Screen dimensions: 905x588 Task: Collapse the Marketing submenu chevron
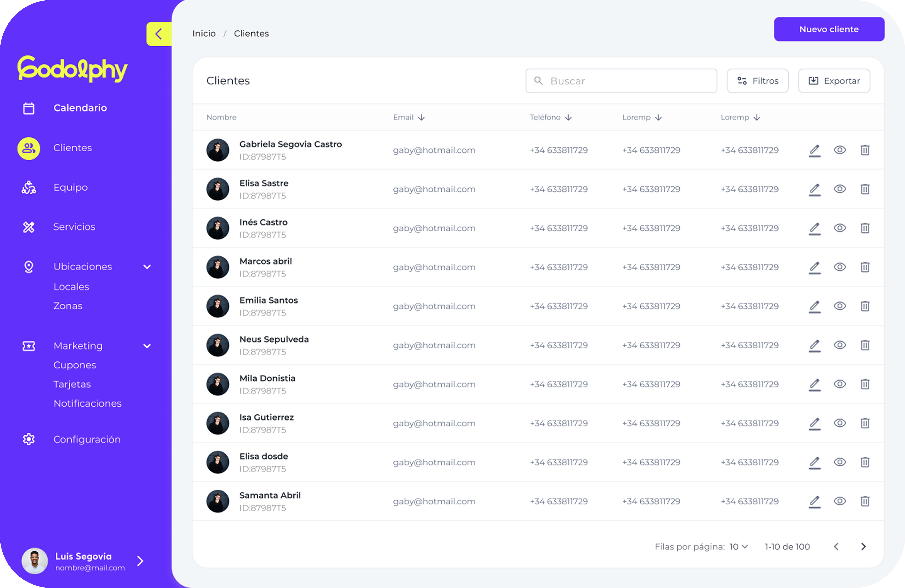(x=147, y=346)
